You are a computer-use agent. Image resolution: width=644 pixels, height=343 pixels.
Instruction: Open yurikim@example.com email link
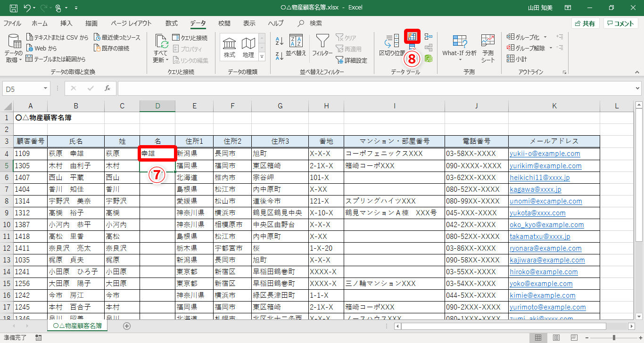[x=545, y=166]
